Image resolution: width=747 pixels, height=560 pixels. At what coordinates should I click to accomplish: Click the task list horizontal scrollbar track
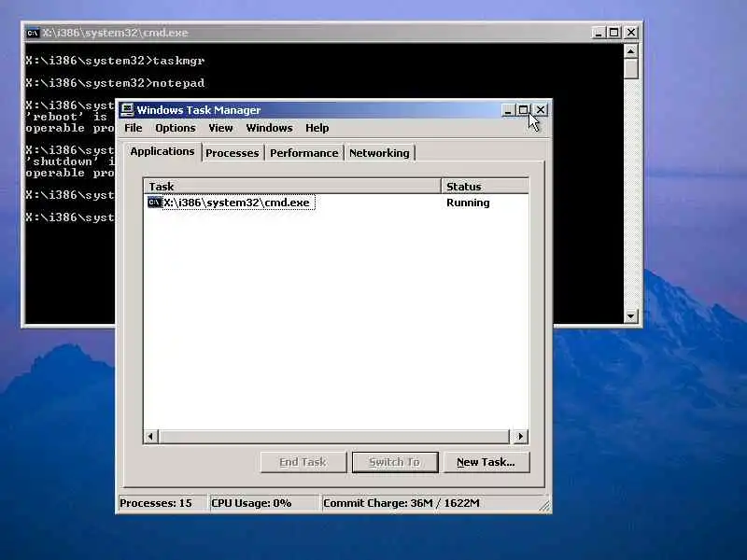(x=334, y=436)
